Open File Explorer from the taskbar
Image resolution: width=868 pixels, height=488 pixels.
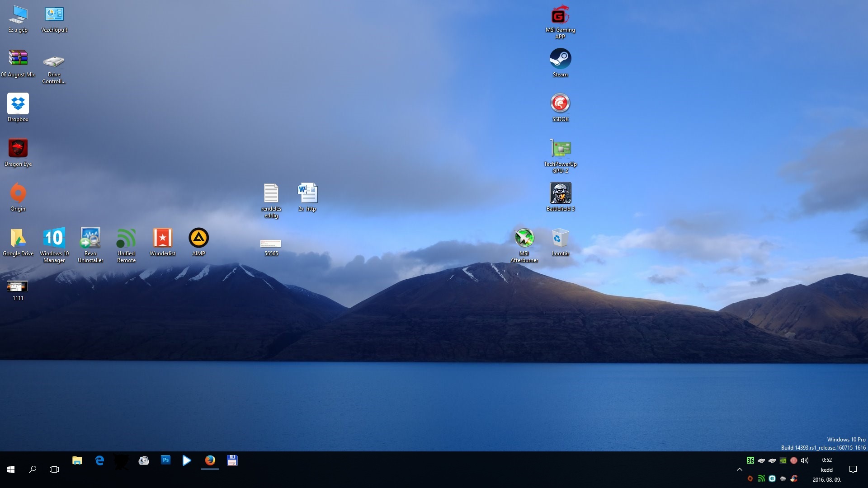77,460
